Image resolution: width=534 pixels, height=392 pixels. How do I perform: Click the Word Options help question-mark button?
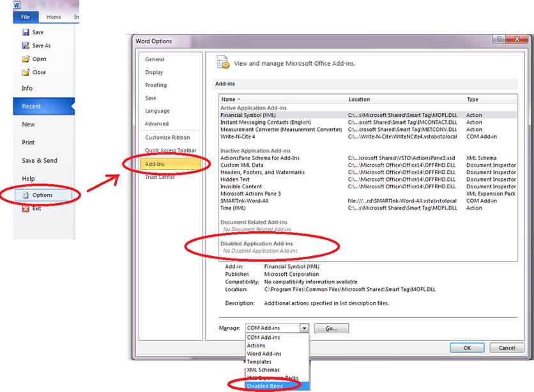(499, 39)
